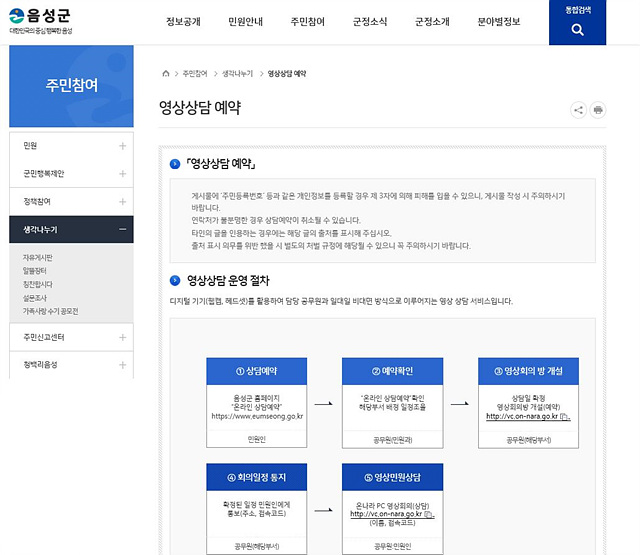Go to home via breadcrumb house icon
The width and height of the screenshot is (640, 555).
[166, 73]
